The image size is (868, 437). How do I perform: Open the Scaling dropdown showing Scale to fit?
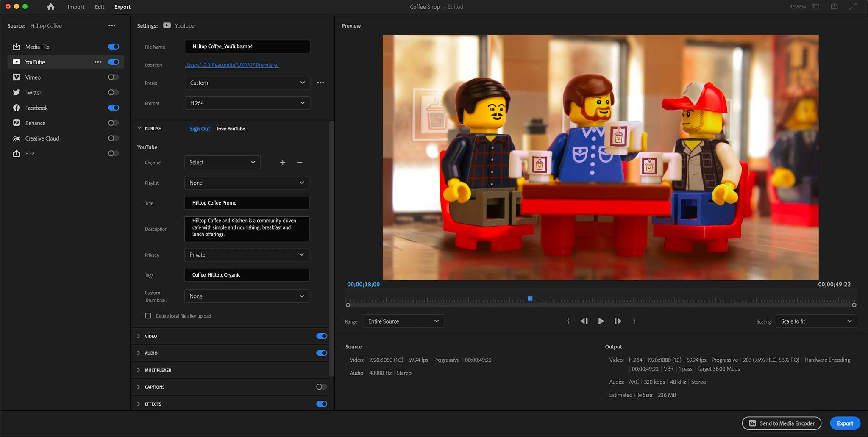point(816,321)
